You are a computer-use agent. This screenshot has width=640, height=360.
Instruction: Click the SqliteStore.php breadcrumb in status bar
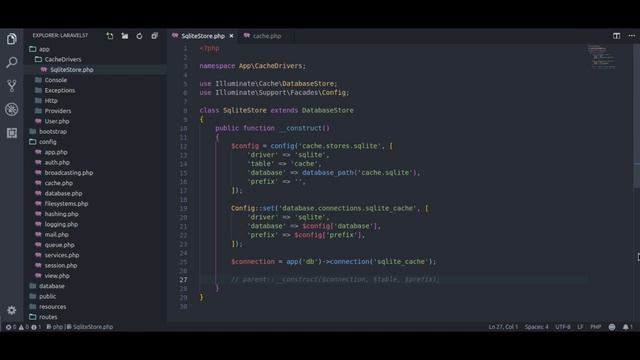point(90,327)
